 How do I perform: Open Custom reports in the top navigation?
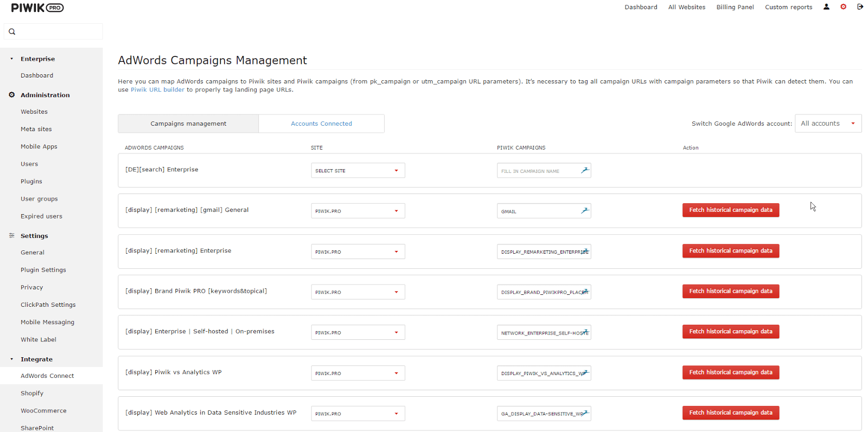pos(789,7)
